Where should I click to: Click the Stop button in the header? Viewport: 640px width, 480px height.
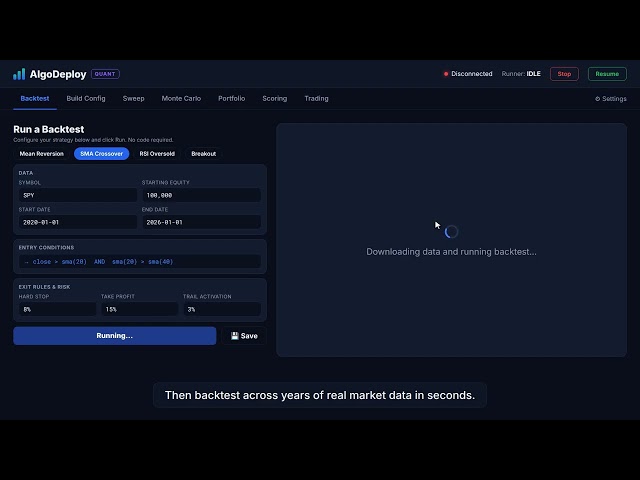click(564, 74)
